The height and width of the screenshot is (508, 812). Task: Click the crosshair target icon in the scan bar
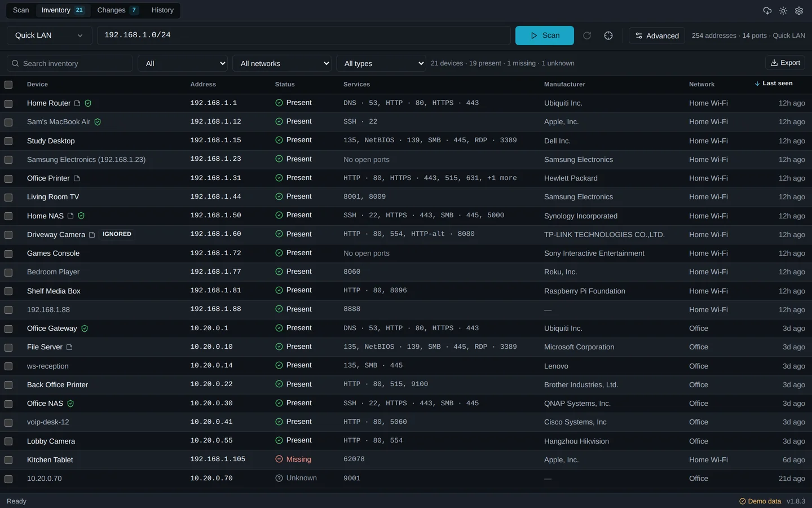(x=608, y=36)
